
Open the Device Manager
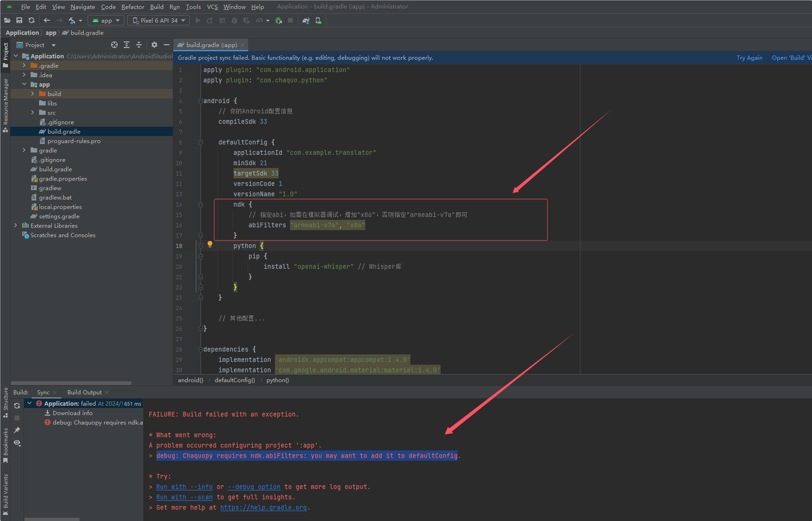pos(319,20)
